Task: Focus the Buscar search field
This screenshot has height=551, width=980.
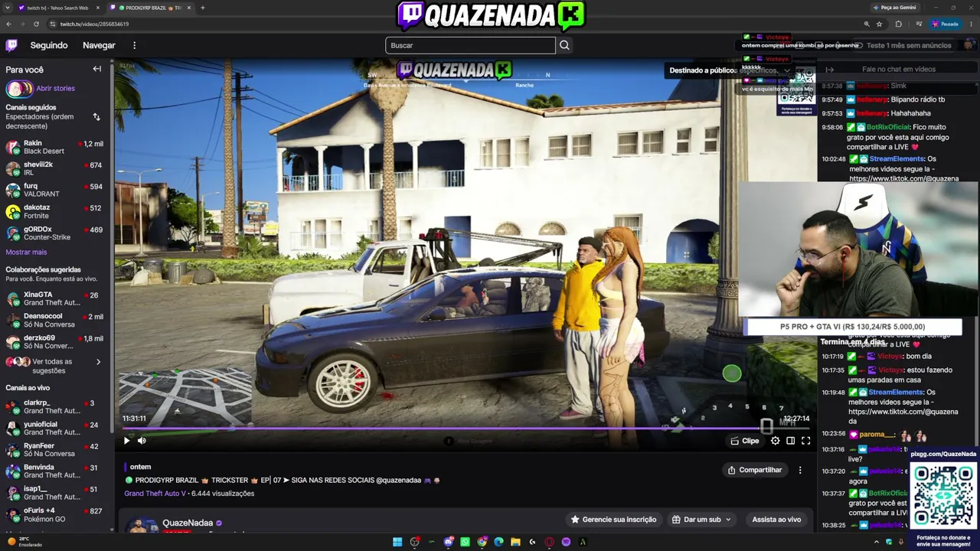Action: coord(470,45)
